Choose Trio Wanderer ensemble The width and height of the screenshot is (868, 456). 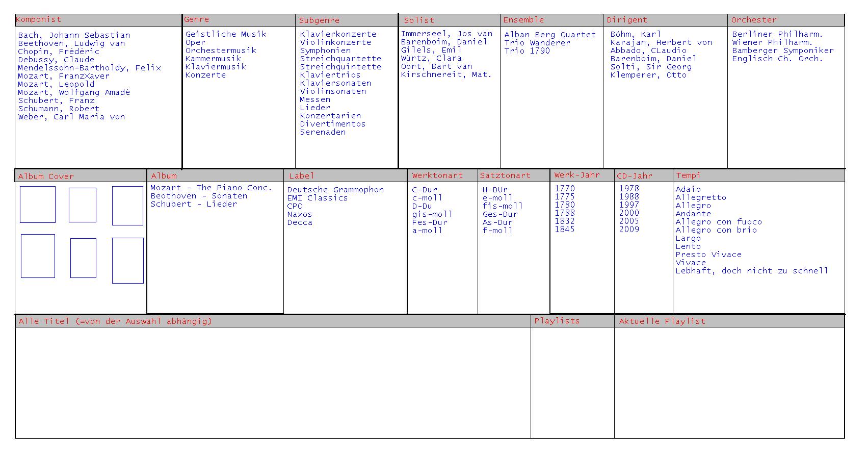pos(537,43)
